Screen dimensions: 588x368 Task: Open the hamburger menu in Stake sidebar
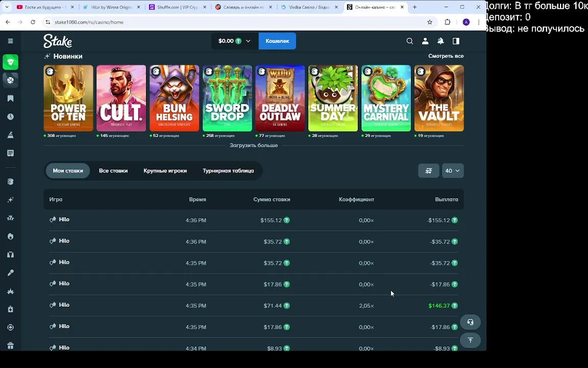coord(11,41)
